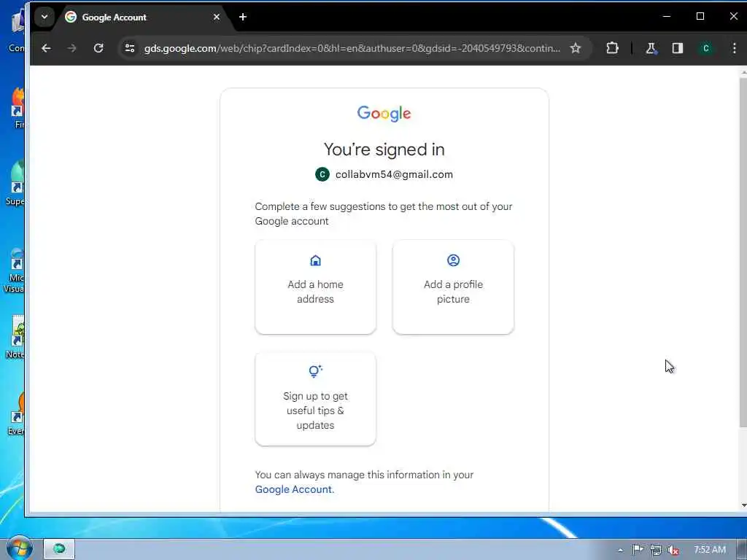Open the Extensions puzzle icon
This screenshot has width=747, height=560.
coord(612,48)
